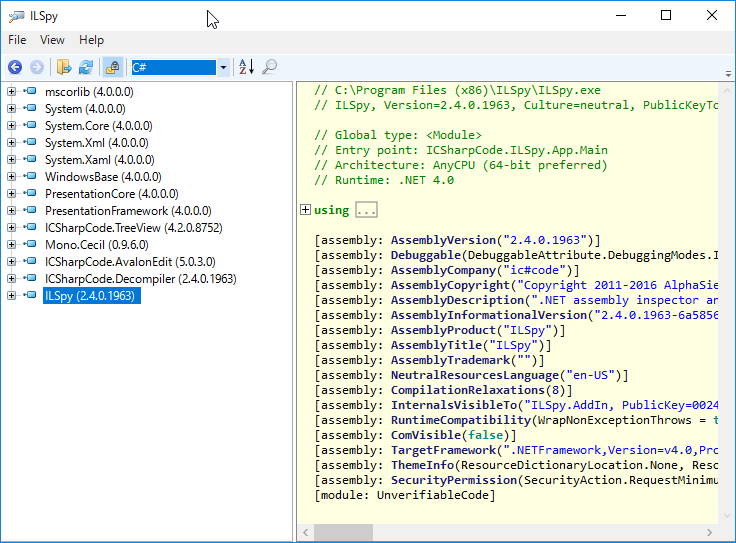This screenshot has width=736, height=543.
Task: Reload assemblies with refresh icon
Action: point(86,67)
